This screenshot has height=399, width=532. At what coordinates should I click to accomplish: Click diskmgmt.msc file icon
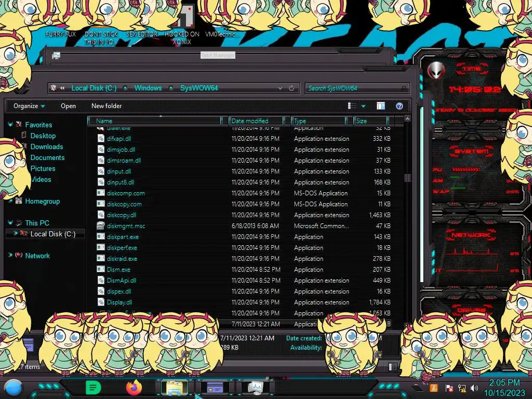click(x=101, y=225)
